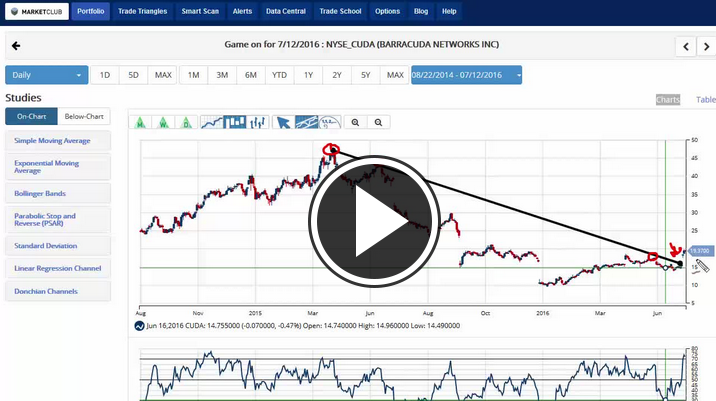Image resolution: width=716 pixels, height=401 pixels.
Task: Select the 2Y range
Action: click(337, 75)
